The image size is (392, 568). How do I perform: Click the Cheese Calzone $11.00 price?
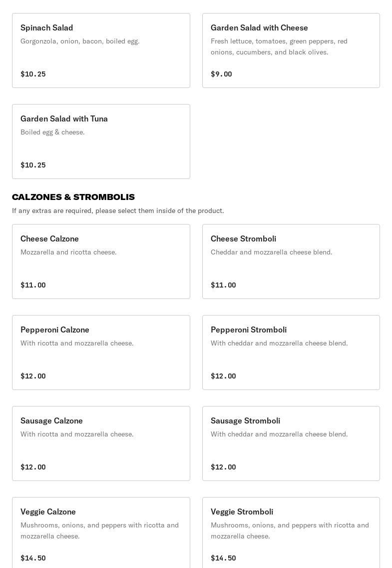(x=33, y=285)
